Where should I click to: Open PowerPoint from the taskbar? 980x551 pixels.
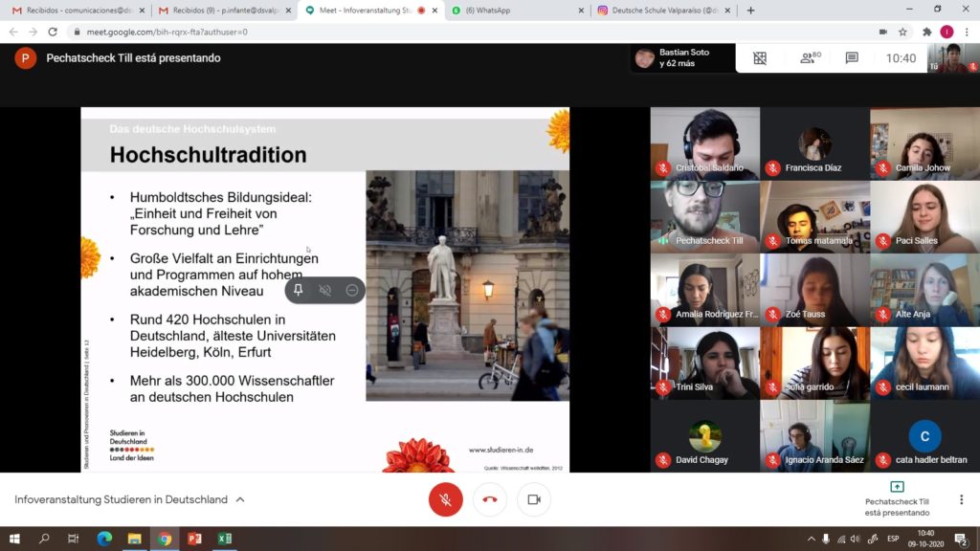(194, 539)
